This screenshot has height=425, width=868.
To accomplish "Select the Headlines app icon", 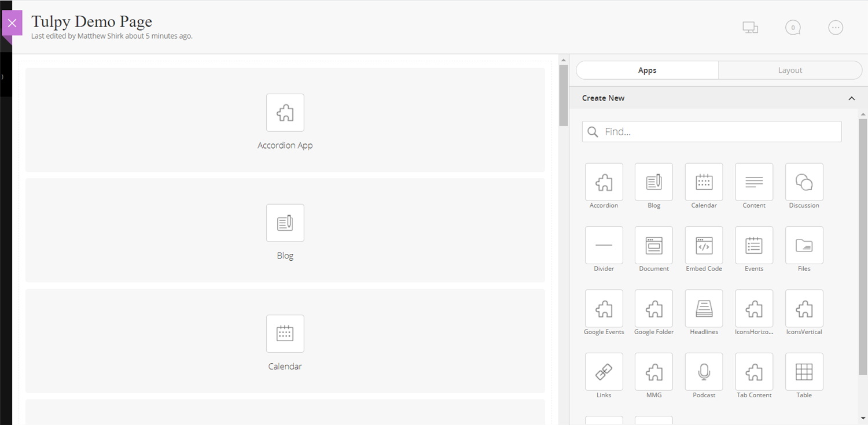I will 704,309.
